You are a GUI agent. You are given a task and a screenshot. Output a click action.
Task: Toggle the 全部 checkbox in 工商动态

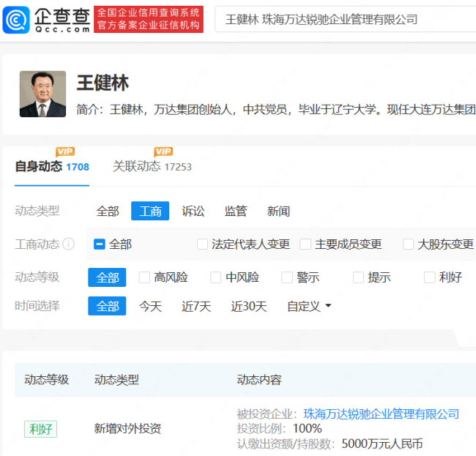coord(100,244)
